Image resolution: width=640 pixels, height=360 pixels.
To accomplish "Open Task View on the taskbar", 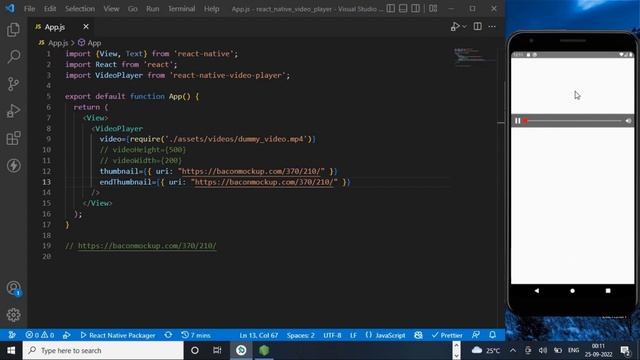I will tap(217, 350).
